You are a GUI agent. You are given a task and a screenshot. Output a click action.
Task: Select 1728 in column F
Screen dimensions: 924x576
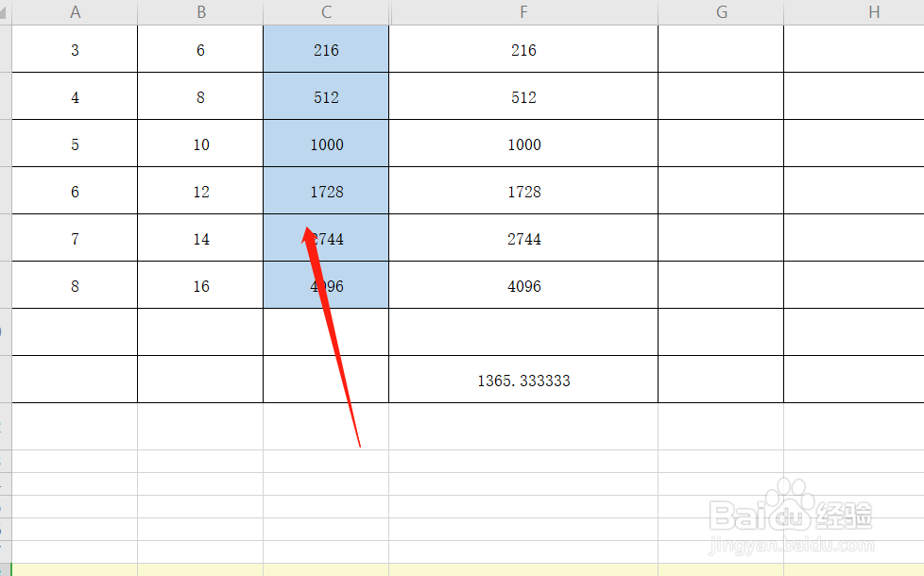(x=523, y=191)
